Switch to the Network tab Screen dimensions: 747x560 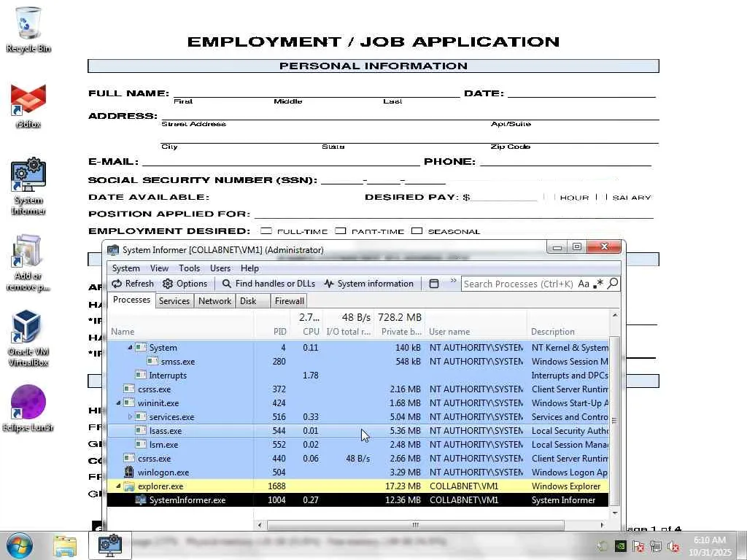[x=214, y=301]
